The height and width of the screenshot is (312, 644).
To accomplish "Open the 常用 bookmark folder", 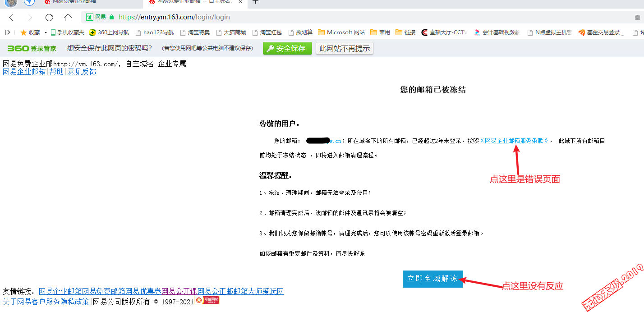I will [380, 32].
